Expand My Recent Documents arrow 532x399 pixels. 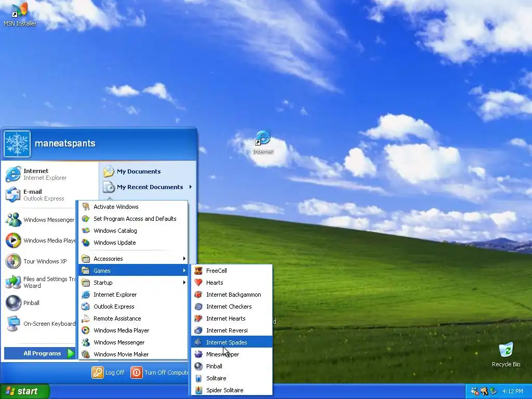(190, 187)
